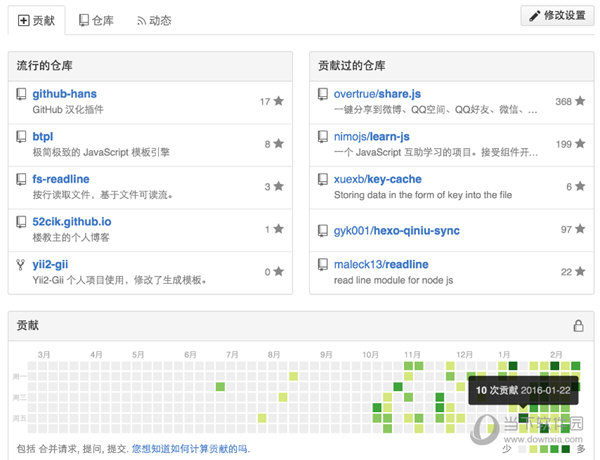Click the star icon next to overtrue/share.js

[581, 101]
